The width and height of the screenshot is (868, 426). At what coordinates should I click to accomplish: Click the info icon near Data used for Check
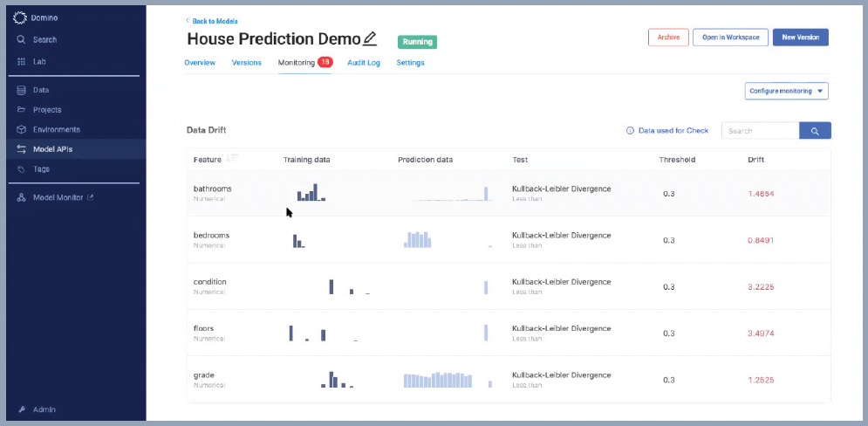[630, 131]
